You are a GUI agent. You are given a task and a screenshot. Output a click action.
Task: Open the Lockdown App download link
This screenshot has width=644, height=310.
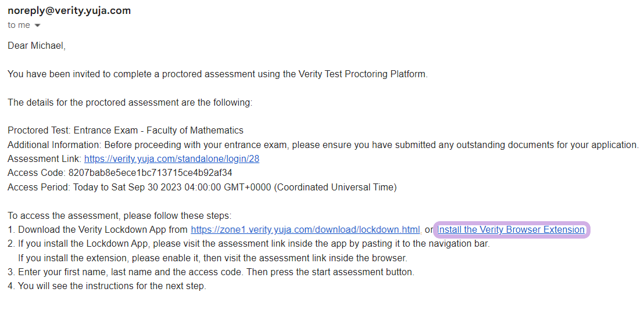(x=306, y=229)
